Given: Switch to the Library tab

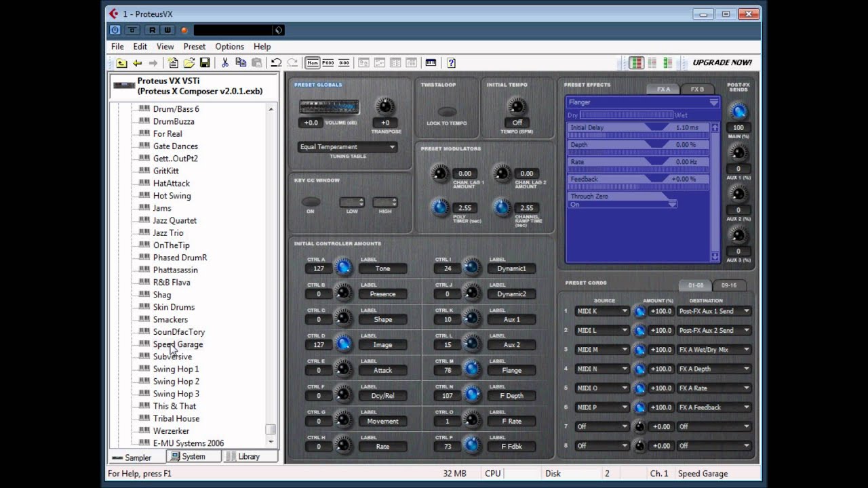Looking at the screenshot, I should pos(249,457).
